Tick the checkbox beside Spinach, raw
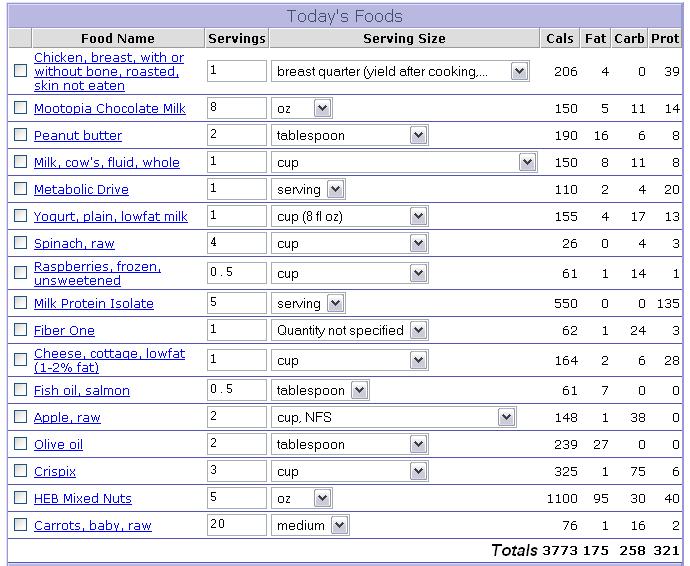 coord(21,243)
